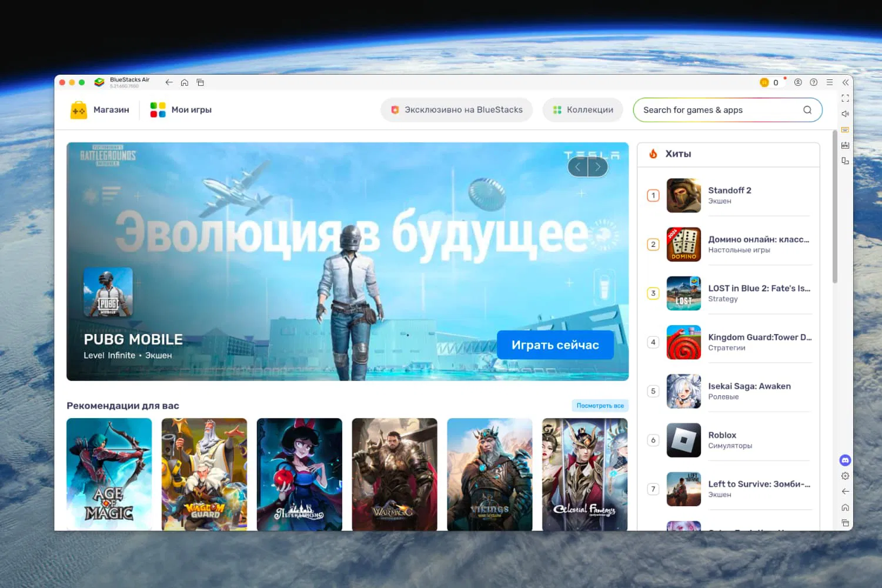882x588 pixels.
Task: Click the Рекомендации для вас heading
Action: (123, 406)
